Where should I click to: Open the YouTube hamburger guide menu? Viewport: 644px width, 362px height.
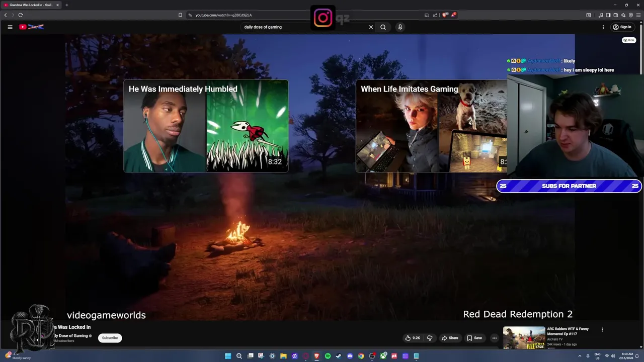[10, 27]
